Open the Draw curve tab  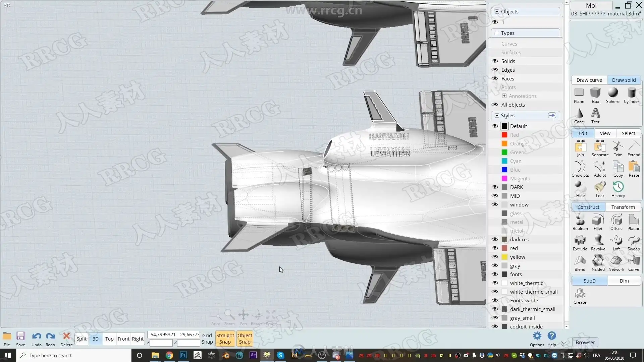(589, 80)
